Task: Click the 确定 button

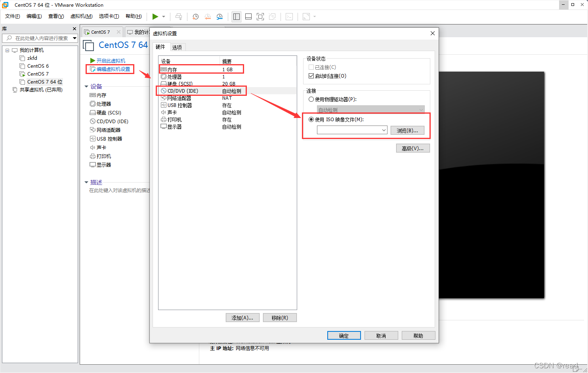Action: [344, 335]
